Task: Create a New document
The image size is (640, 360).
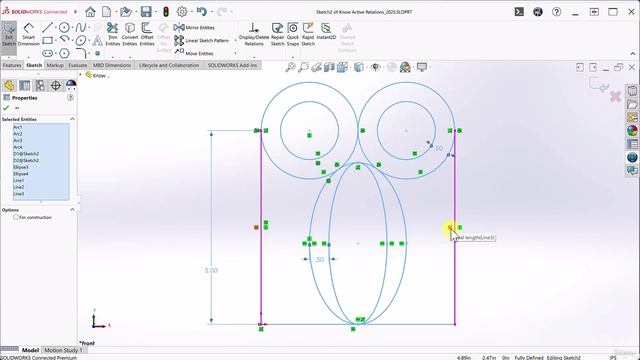Action: click(x=107, y=12)
